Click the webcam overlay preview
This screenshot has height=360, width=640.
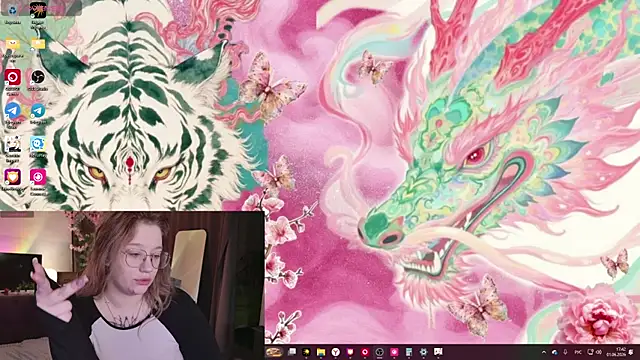tap(132, 285)
